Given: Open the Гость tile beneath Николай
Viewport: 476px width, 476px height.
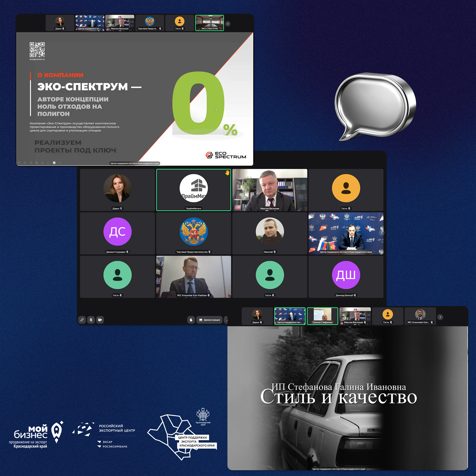Looking at the screenshot, I should pyautogui.click(x=270, y=277).
